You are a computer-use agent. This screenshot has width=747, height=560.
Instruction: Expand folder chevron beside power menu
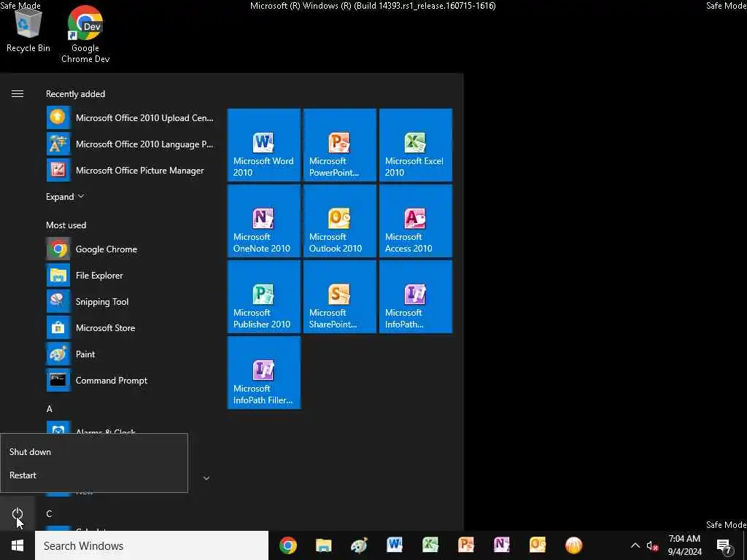pyautogui.click(x=206, y=478)
